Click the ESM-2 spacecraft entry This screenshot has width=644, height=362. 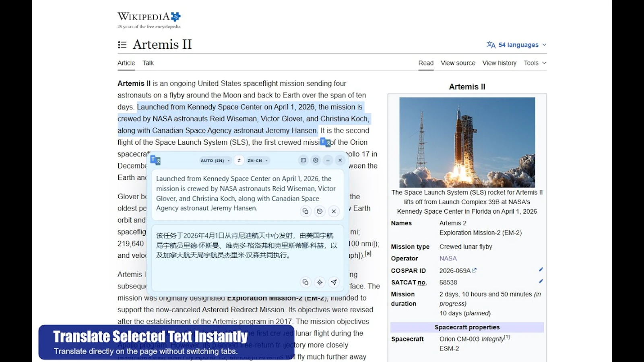coord(449,349)
